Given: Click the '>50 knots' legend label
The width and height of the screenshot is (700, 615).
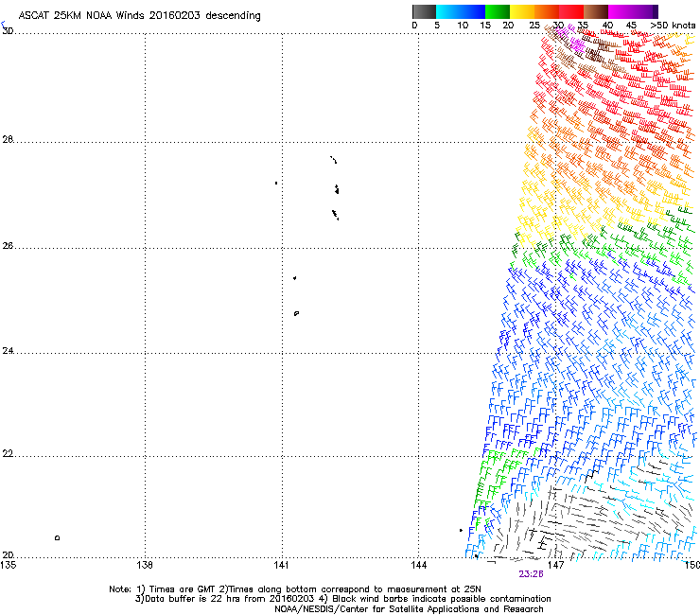Looking at the screenshot, I should [673, 26].
